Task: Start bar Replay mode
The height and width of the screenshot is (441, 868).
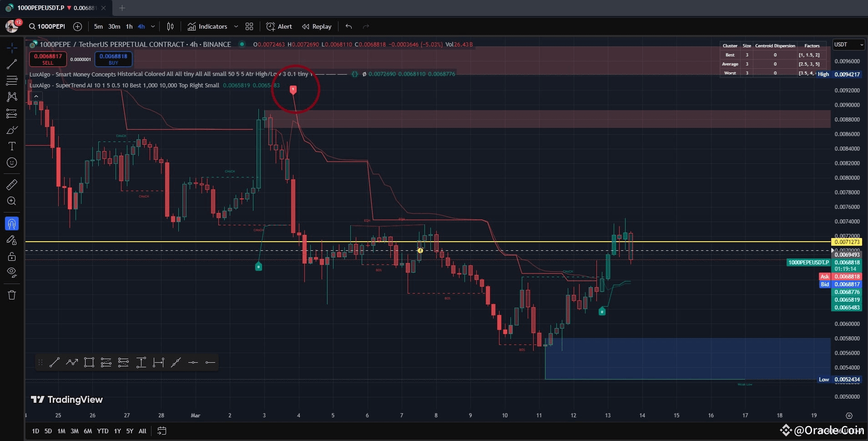Action: (x=317, y=26)
